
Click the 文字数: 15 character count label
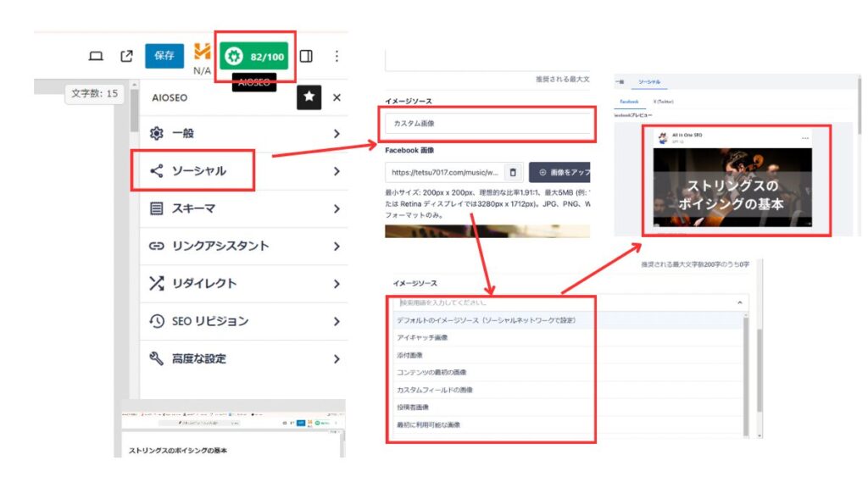[x=95, y=93]
